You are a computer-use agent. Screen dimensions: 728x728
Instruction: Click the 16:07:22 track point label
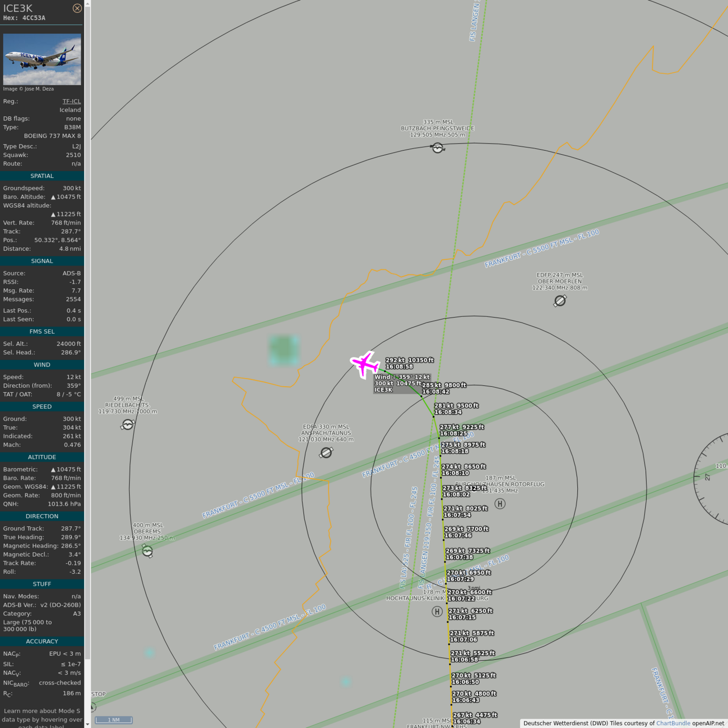click(461, 599)
